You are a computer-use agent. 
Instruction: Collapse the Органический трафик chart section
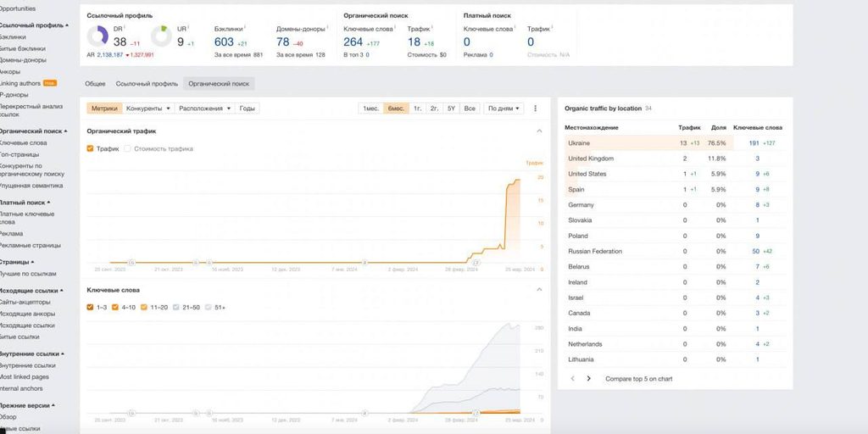coord(539,131)
